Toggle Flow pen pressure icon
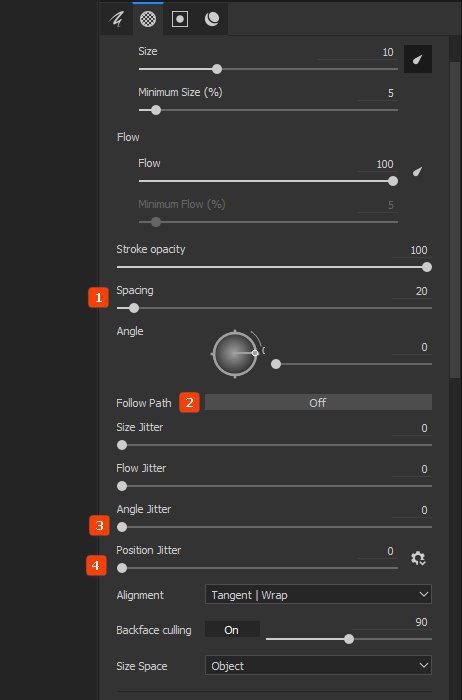Screen dimensions: 462x700 click(417, 171)
